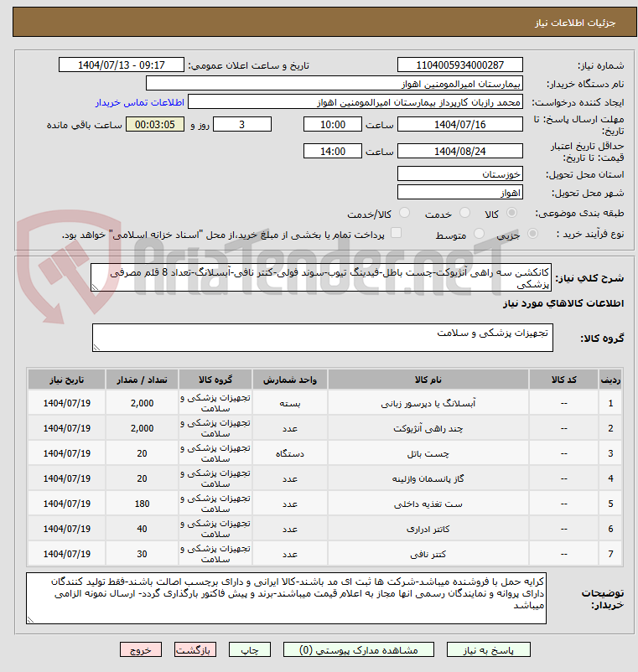
Task: Toggle the اسناد خزانه اسلامی payment checkbox
Action: (397, 233)
